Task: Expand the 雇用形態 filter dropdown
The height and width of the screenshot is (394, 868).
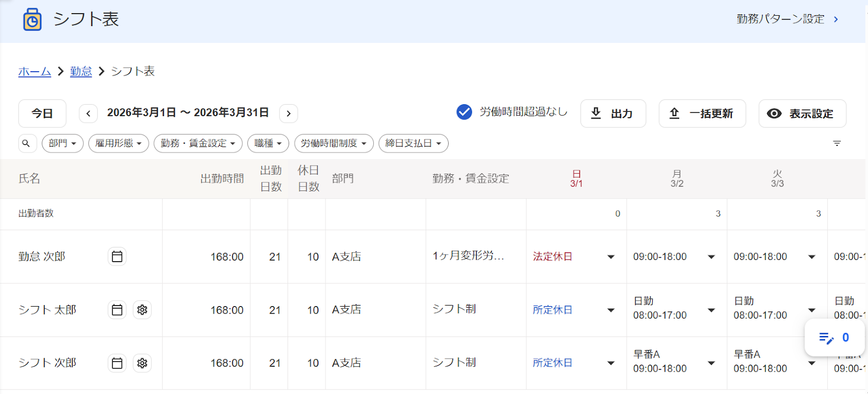Action: coord(118,143)
